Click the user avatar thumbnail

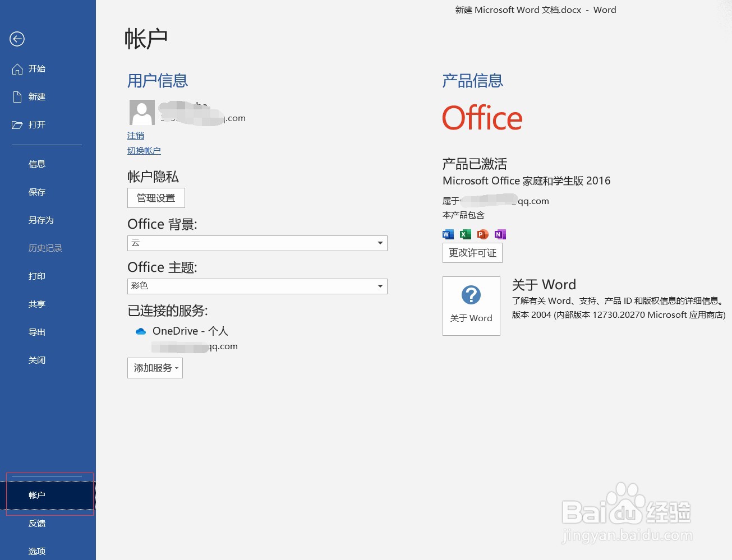click(x=141, y=112)
